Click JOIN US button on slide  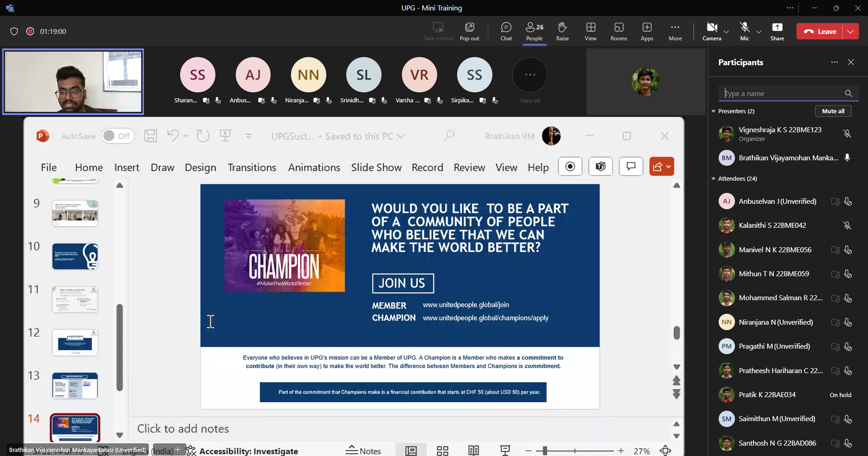point(403,283)
